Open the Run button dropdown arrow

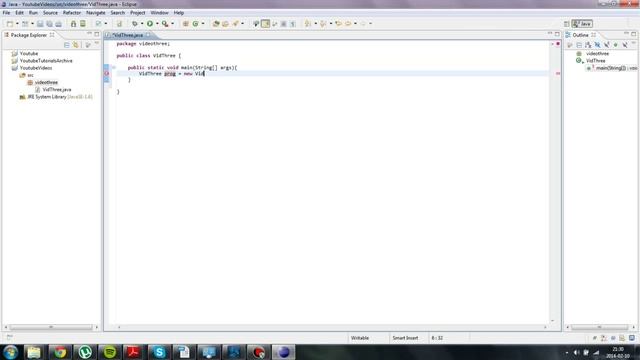coord(157,24)
